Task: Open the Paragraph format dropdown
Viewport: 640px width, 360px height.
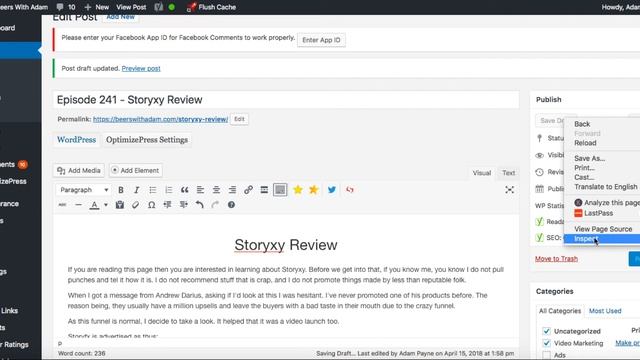Action: pyautogui.click(x=84, y=190)
